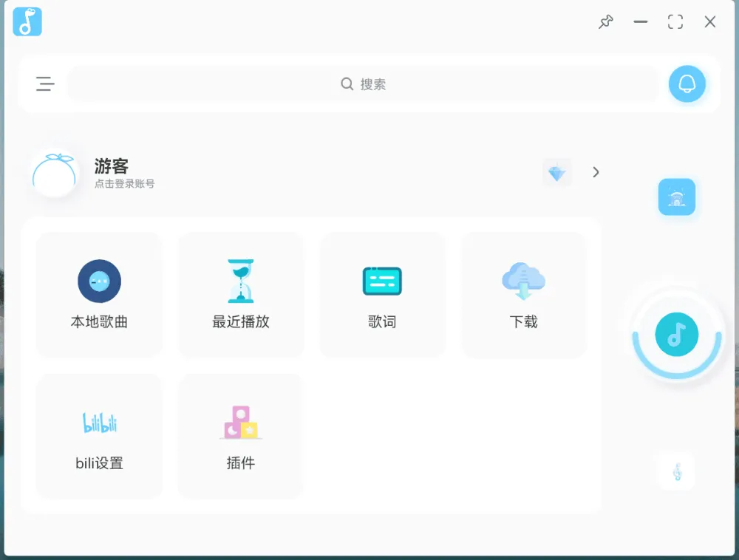The image size is (739, 560).
Task: Open the 下载 downloads section
Action: pos(523,294)
